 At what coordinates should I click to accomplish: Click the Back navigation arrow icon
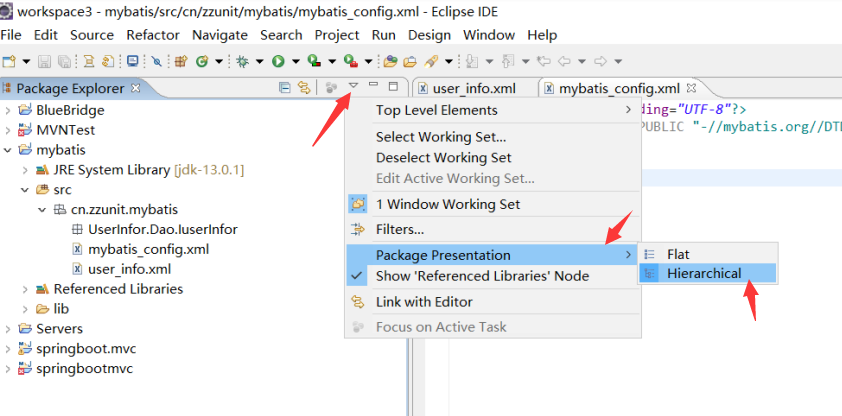564,61
